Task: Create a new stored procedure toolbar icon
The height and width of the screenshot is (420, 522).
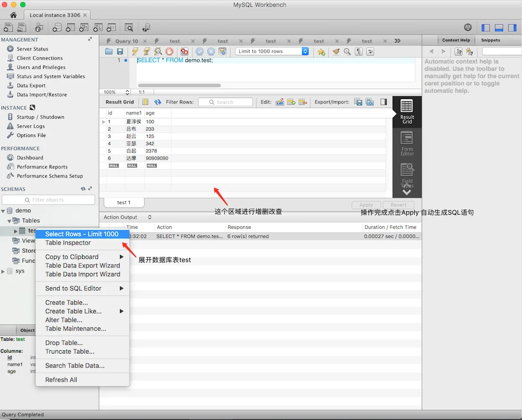Action: point(98,27)
